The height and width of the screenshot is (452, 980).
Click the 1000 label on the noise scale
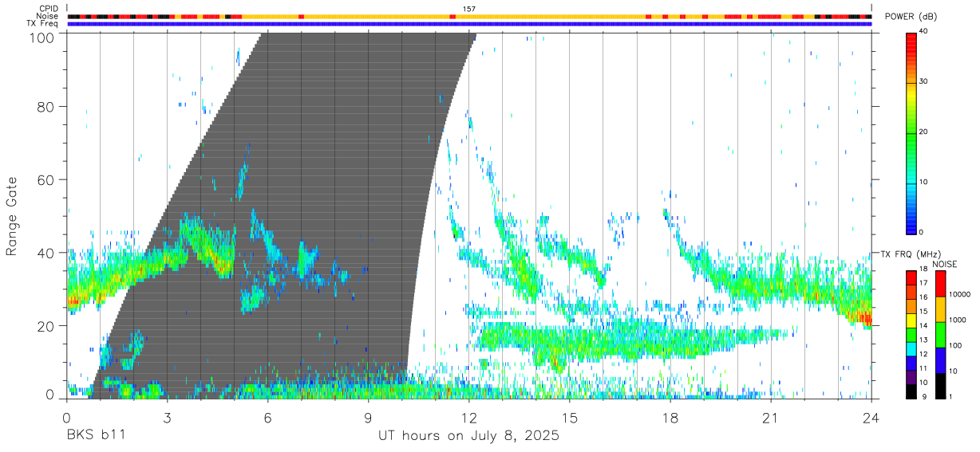pyautogui.click(x=958, y=320)
